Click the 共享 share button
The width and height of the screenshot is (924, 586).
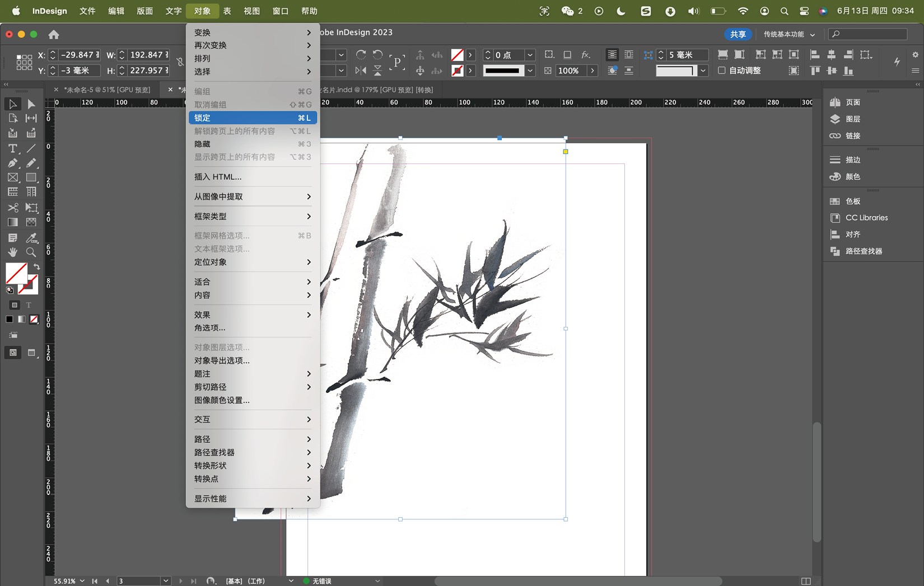(x=738, y=35)
